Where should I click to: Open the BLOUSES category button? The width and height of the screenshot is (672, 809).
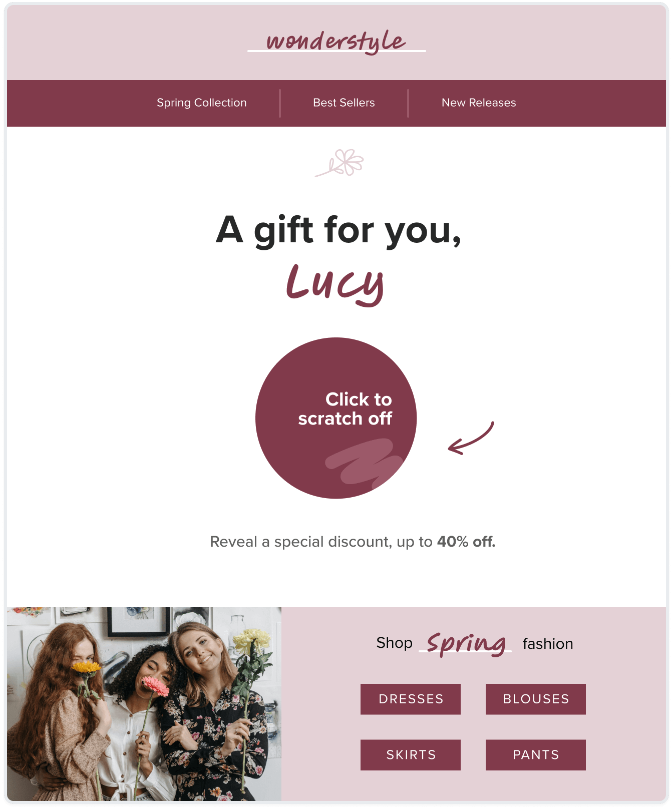pyautogui.click(x=536, y=699)
